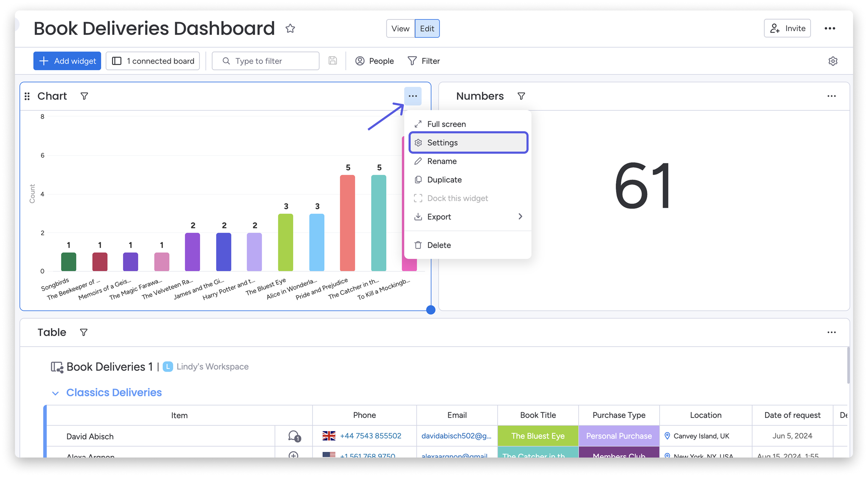Click the David Abisch item name
The height and width of the screenshot is (477, 868).
coord(90,437)
